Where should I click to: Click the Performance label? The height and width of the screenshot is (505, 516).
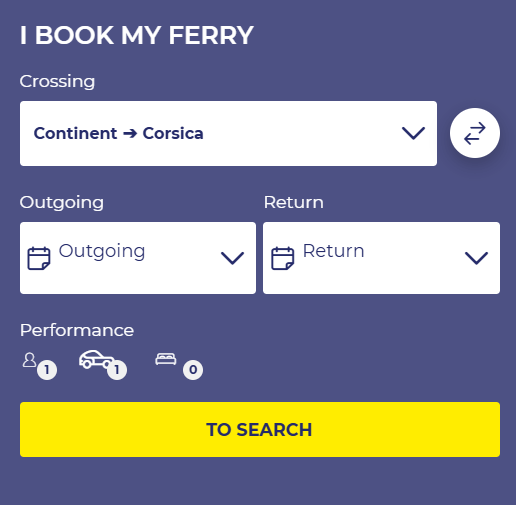(77, 330)
